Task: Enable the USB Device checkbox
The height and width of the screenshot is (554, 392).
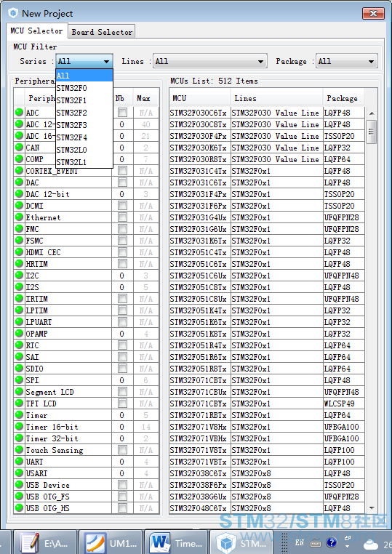Action: tap(122, 485)
